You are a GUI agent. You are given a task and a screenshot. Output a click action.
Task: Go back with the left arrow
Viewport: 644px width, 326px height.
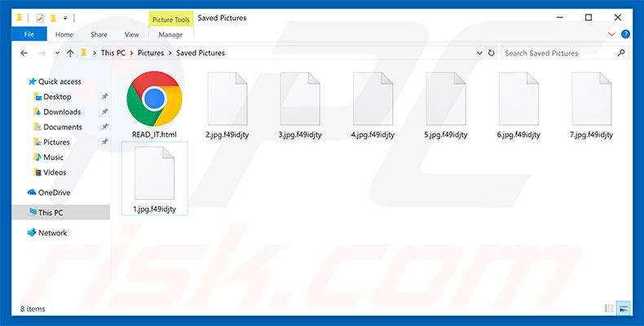tap(24, 53)
